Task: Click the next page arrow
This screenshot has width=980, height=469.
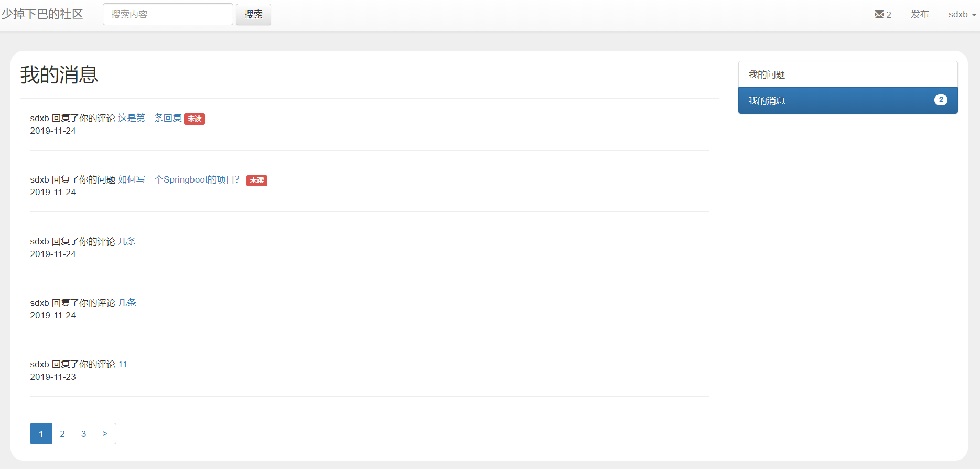Action: [x=105, y=434]
